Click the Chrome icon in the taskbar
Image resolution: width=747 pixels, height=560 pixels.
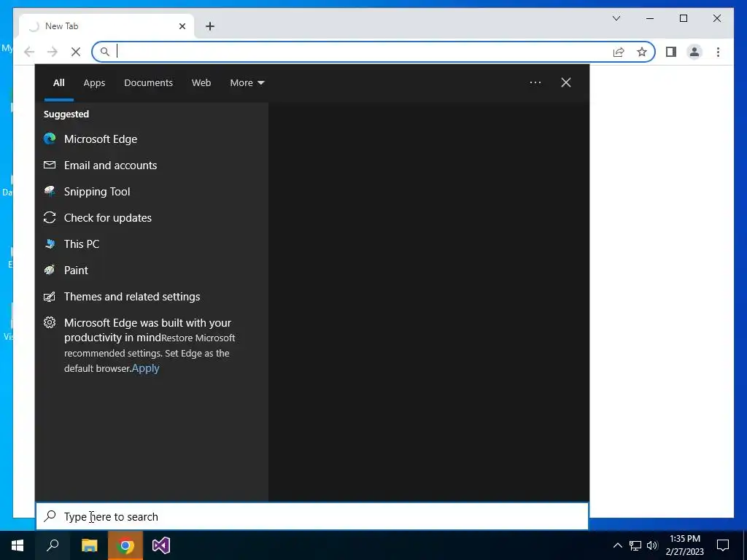coord(125,545)
